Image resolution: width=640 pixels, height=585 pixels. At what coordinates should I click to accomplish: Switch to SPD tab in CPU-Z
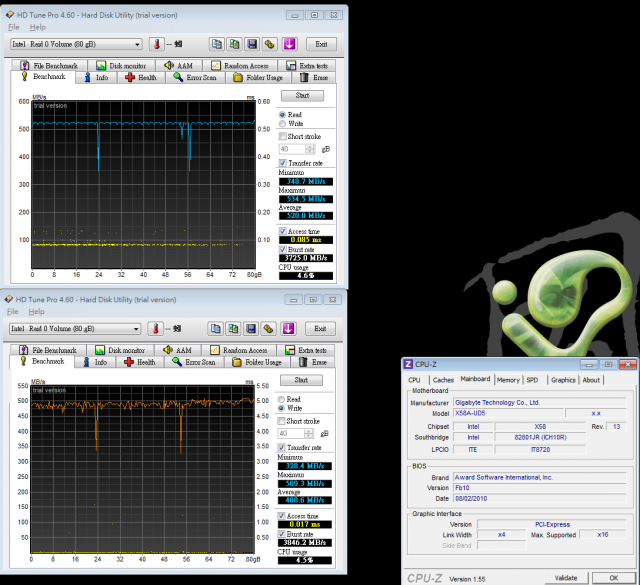coord(532,380)
